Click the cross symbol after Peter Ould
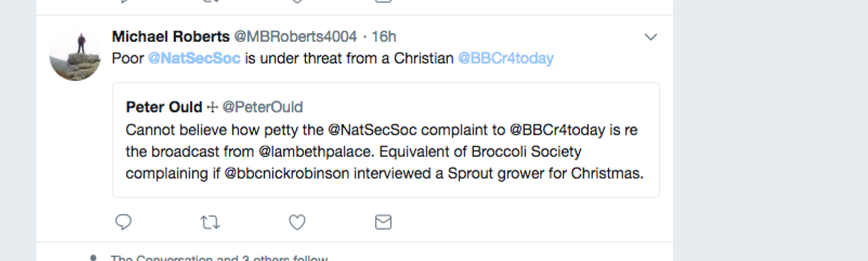 212,107
